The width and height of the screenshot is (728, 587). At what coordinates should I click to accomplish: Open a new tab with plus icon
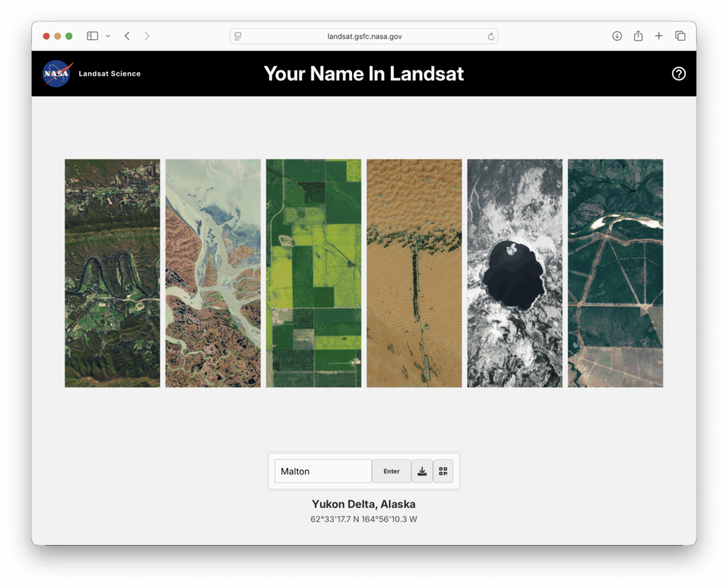[658, 36]
